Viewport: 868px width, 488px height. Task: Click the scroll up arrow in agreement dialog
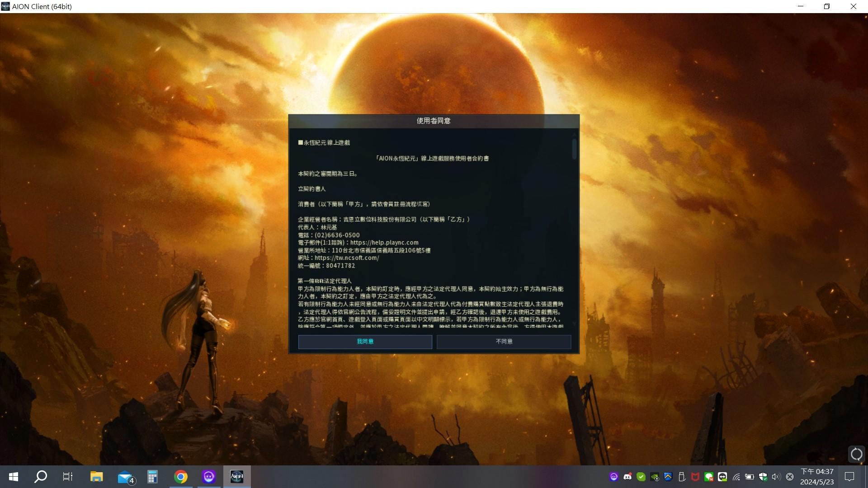tap(574, 134)
